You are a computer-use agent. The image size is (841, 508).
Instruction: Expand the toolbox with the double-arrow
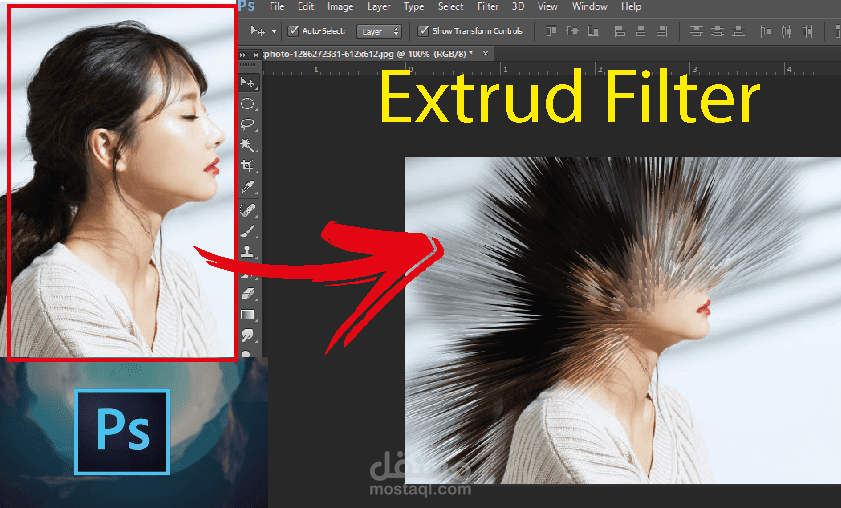click(242, 54)
